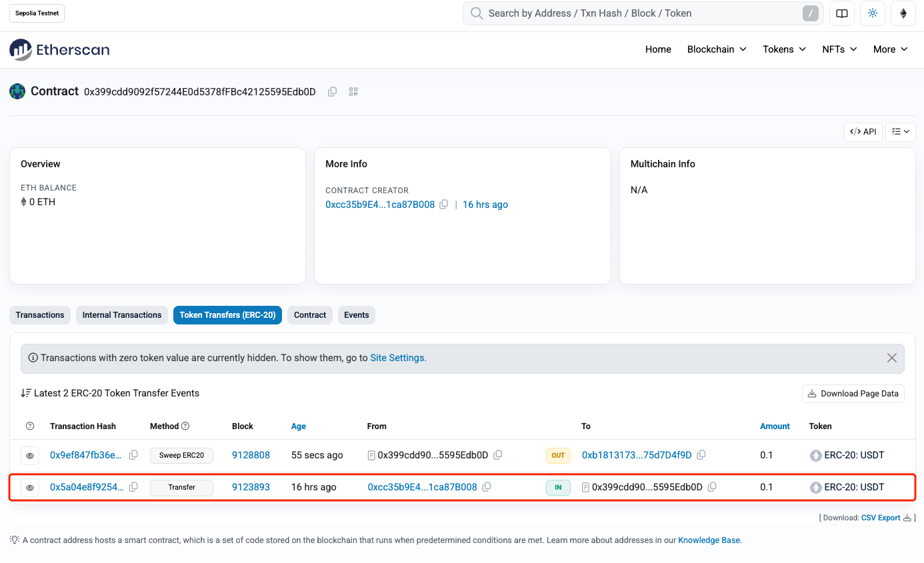Toggle Age column date format

pos(299,426)
